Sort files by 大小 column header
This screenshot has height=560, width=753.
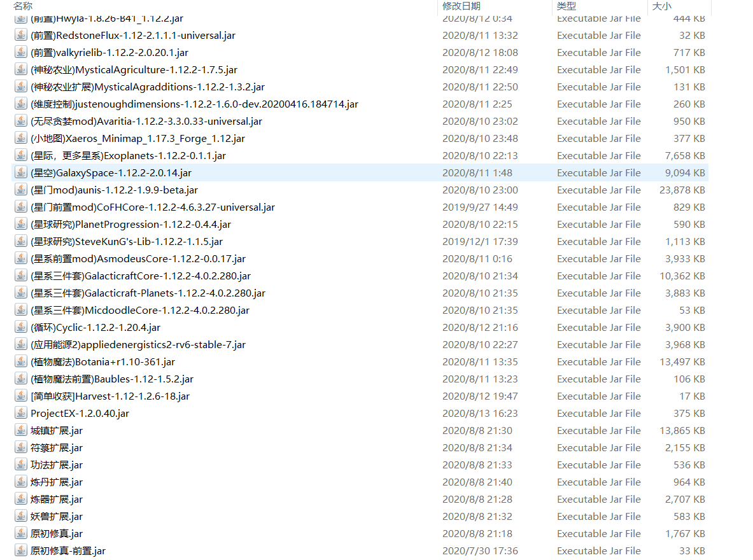point(661,6)
